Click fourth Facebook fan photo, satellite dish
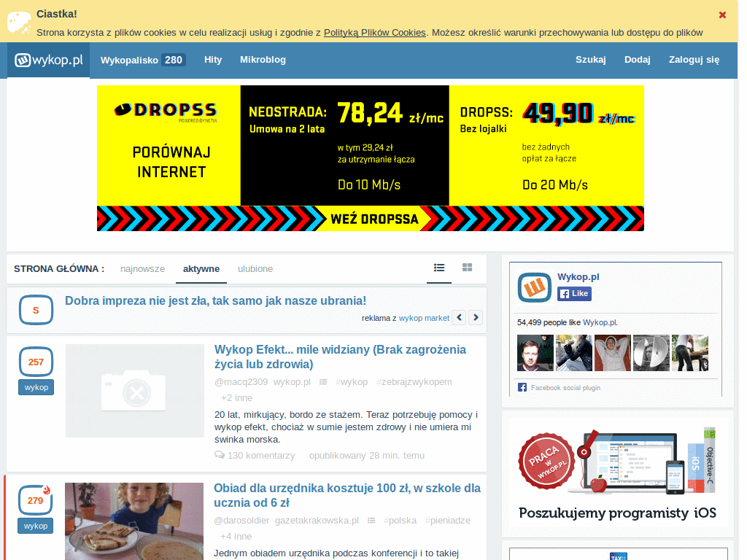The height and width of the screenshot is (560, 747). (651, 353)
